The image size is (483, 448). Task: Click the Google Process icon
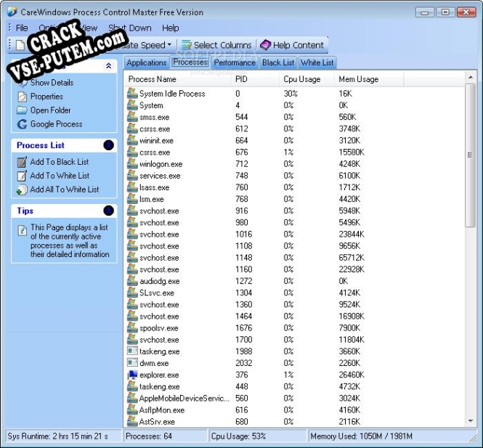tap(22, 124)
